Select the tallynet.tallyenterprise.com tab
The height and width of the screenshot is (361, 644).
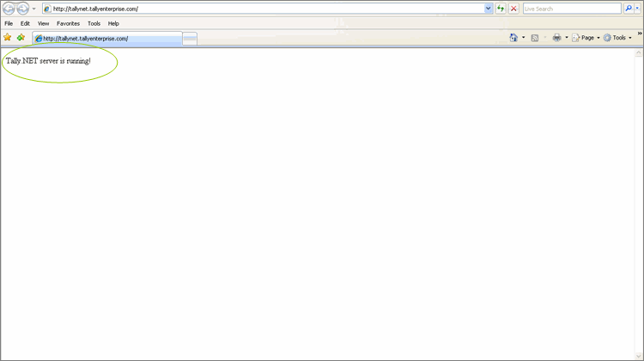click(x=107, y=39)
